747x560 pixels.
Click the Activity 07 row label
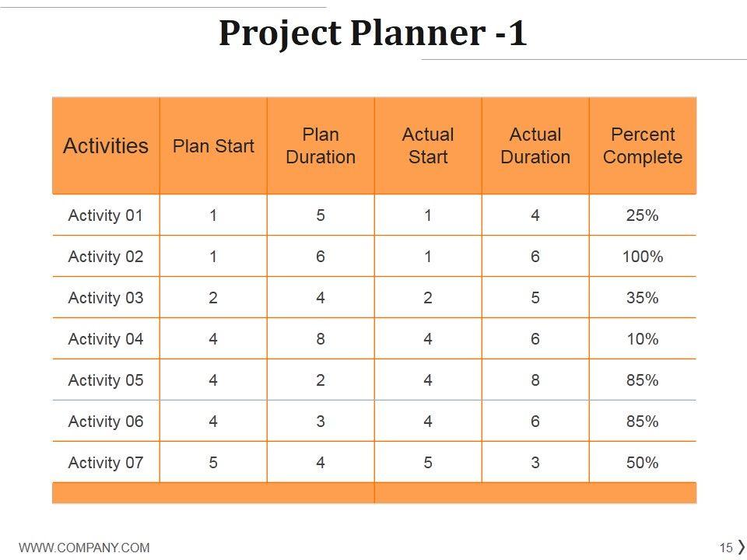(106, 463)
